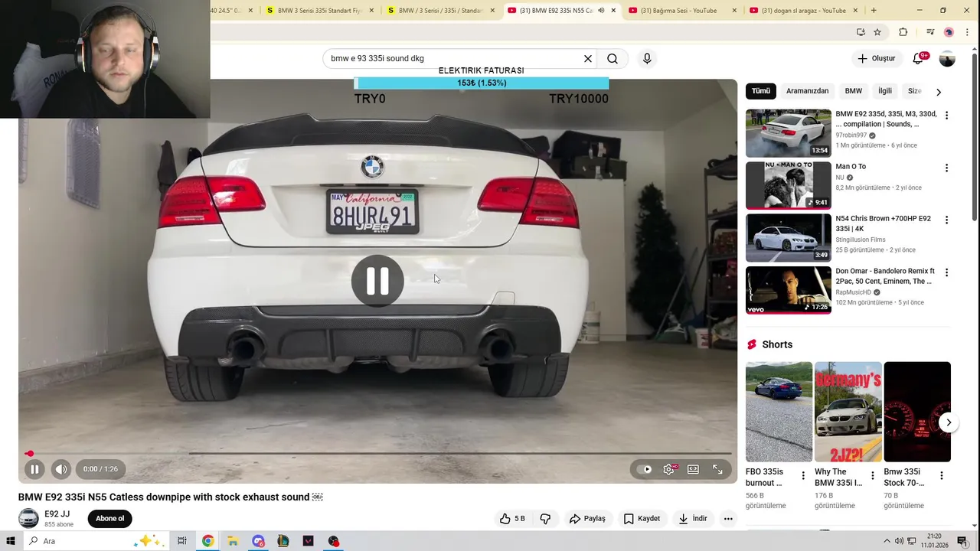Screen dimensions: 980x551
Task: Click the Oluştur create button
Action: click(x=877, y=58)
